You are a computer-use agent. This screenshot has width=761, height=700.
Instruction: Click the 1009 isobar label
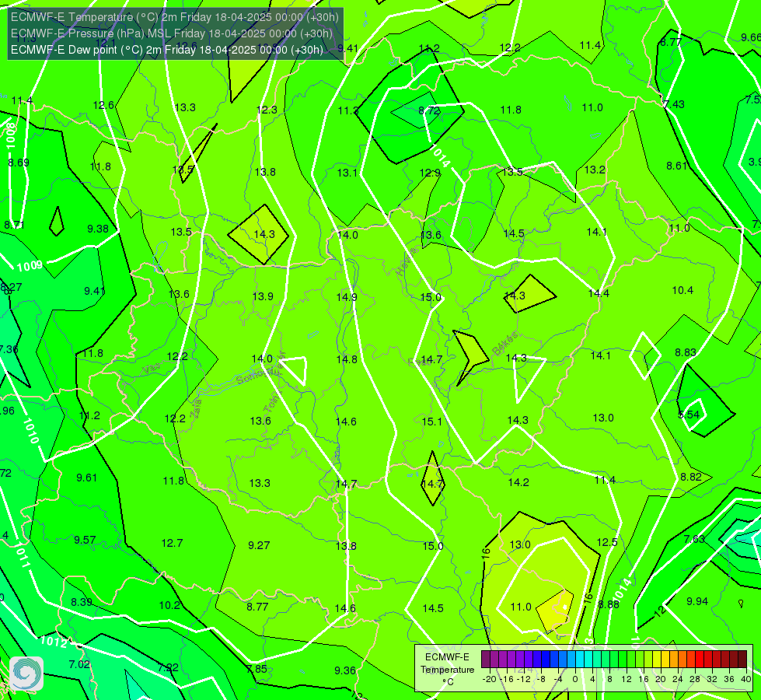click(x=30, y=266)
